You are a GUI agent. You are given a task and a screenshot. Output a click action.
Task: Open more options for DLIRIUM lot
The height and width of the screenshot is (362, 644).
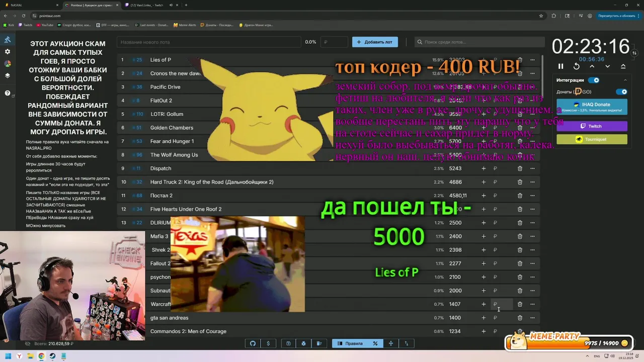point(532,223)
